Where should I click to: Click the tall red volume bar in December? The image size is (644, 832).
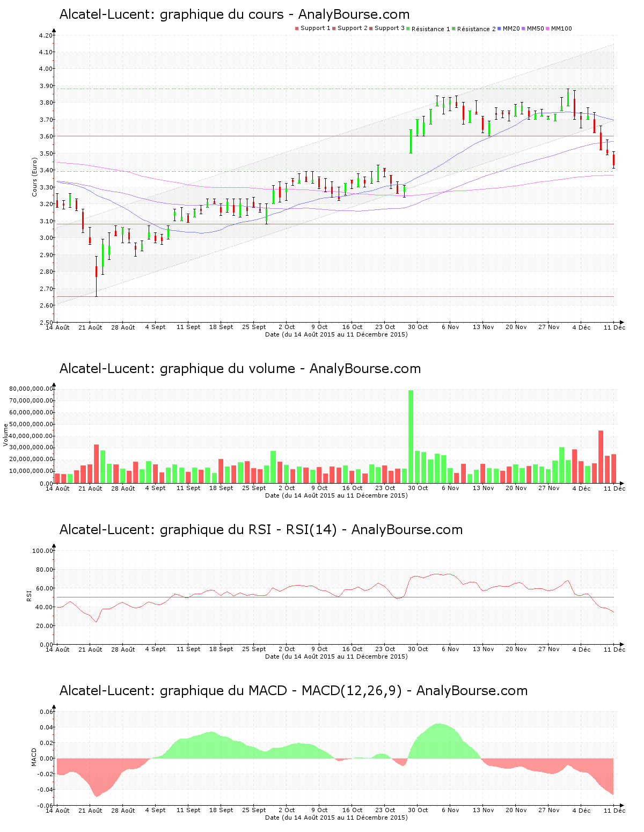(601, 457)
